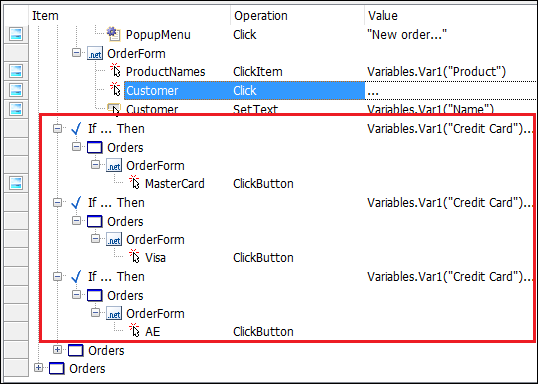
Task: Select the AE click action icon
Action: coord(134,330)
